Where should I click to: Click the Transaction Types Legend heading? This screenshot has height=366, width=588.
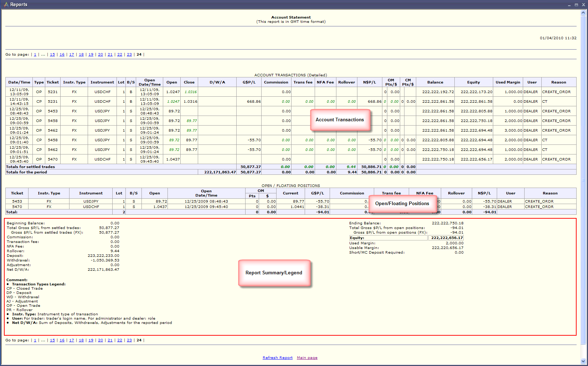[x=39, y=284]
